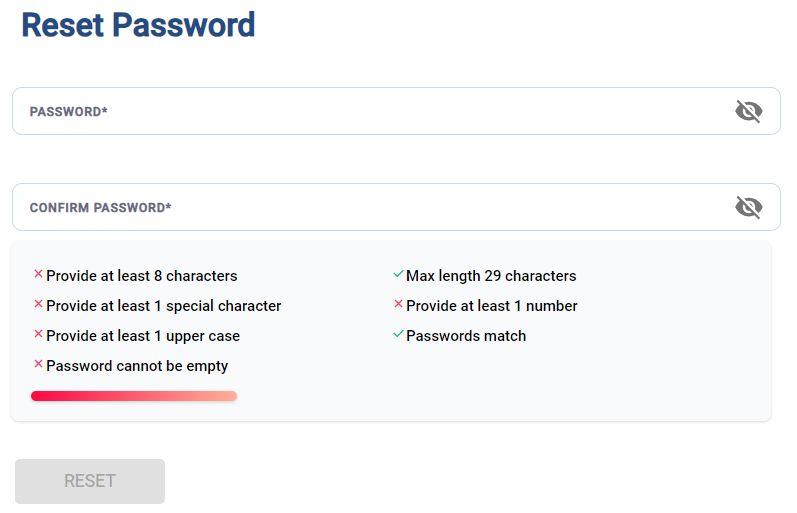Click the 'Passwords match' text
The width and height of the screenshot is (797, 513).
click(466, 336)
